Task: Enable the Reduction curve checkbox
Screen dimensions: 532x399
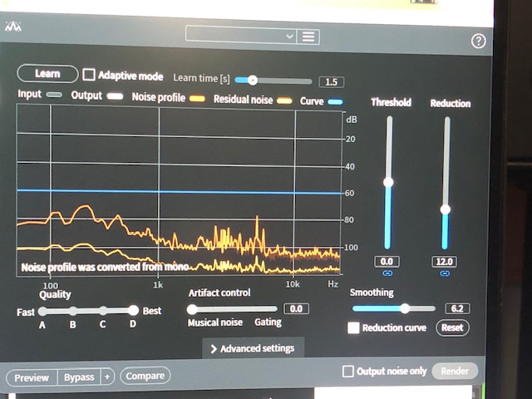Action: point(353,328)
